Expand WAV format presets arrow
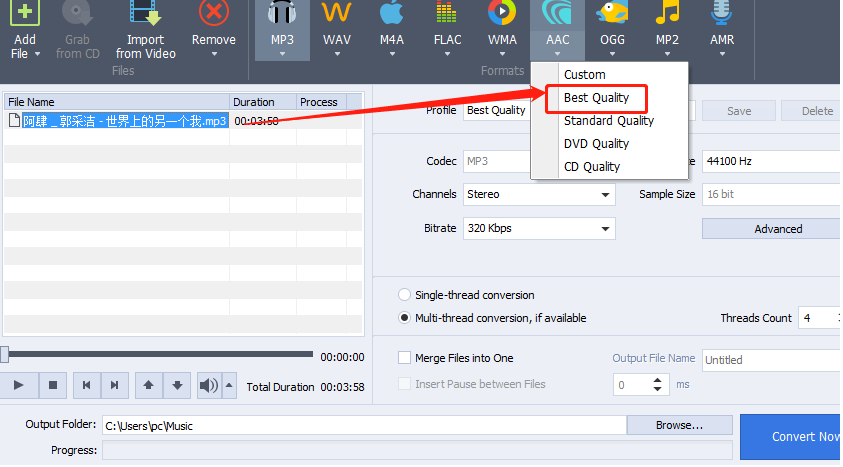The image size is (843, 467). click(337, 54)
